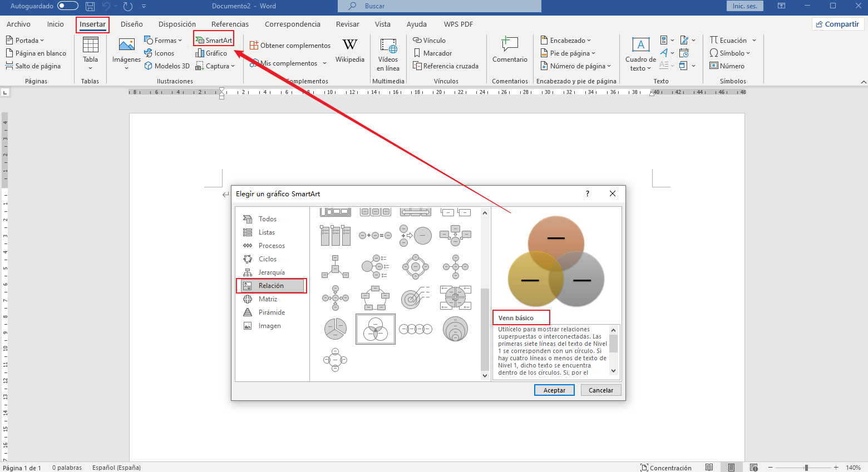Insert a Vínculo link
The height and width of the screenshot is (472, 868).
point(429,41)
